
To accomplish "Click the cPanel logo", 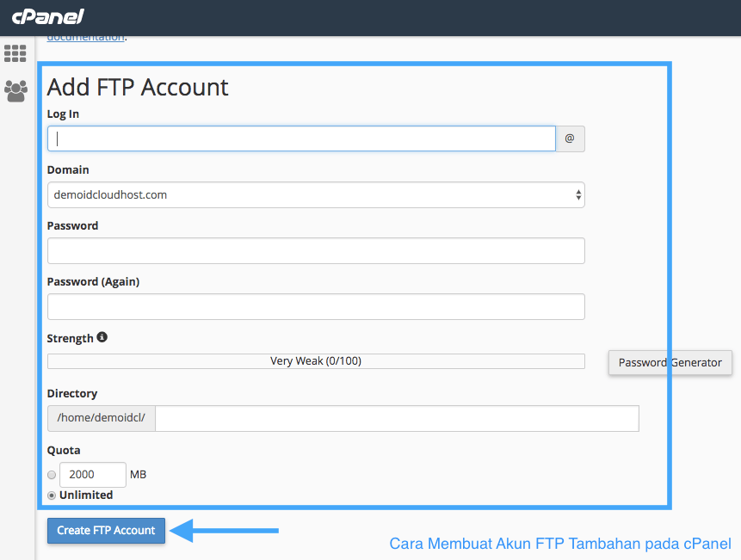I will 46,16.
